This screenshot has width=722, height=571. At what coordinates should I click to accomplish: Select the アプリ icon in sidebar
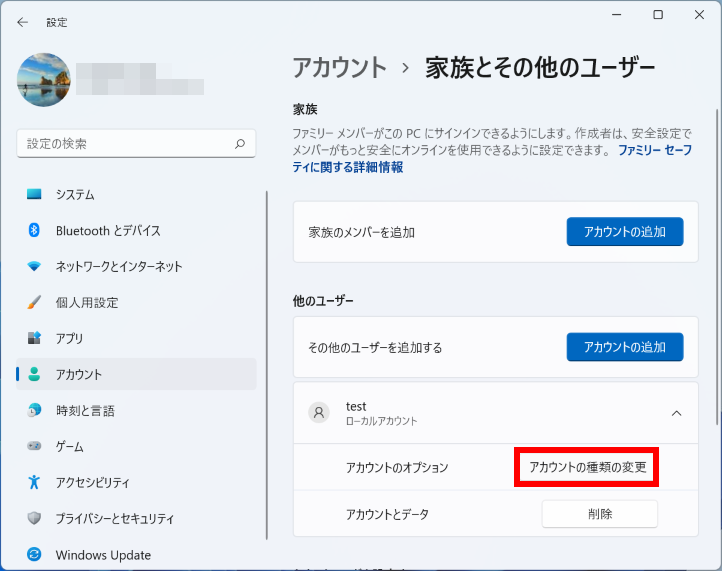(34, 339)
